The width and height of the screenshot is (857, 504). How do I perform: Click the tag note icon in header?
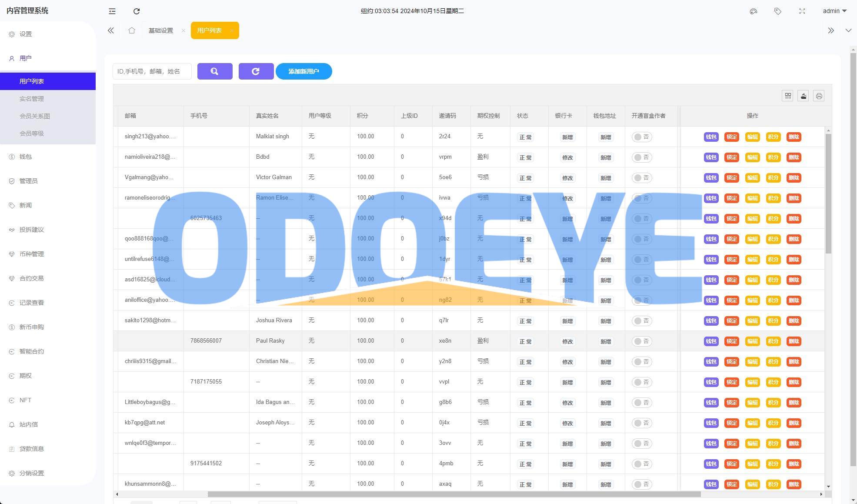point(778,11)
